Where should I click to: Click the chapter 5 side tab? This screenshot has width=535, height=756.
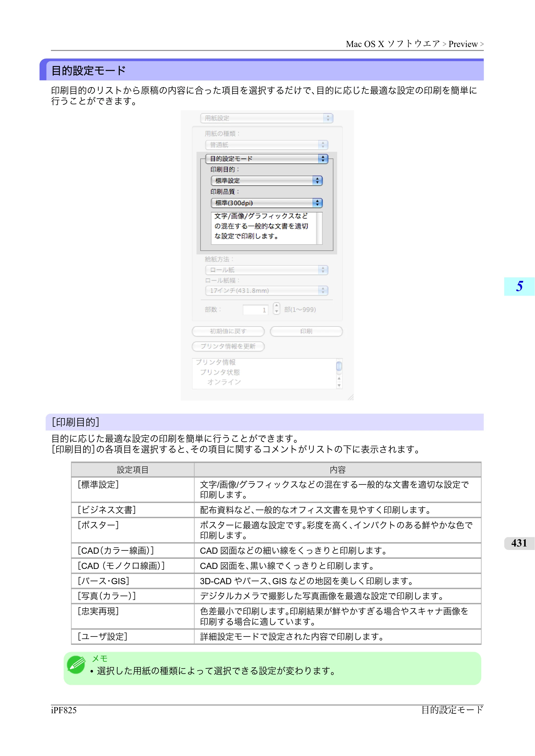(519, 286)
